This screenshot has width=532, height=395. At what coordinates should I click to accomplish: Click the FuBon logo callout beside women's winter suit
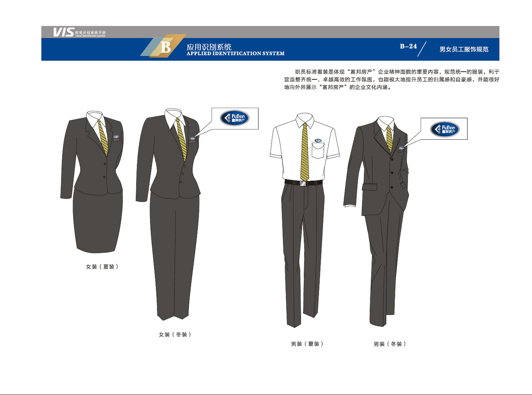tap(235, 118)
